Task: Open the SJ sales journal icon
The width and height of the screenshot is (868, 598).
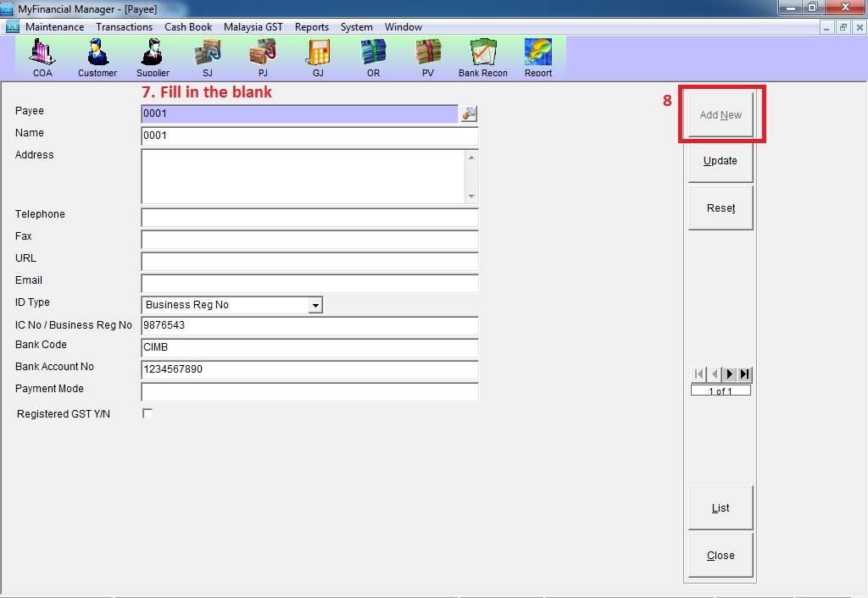Action: [208, 56]
